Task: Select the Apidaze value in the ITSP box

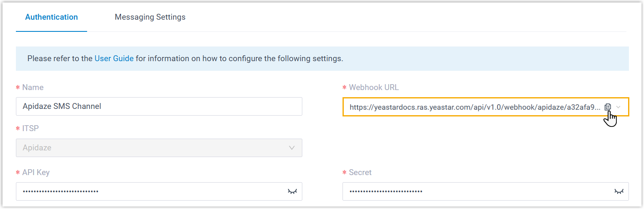Action: 37,148
